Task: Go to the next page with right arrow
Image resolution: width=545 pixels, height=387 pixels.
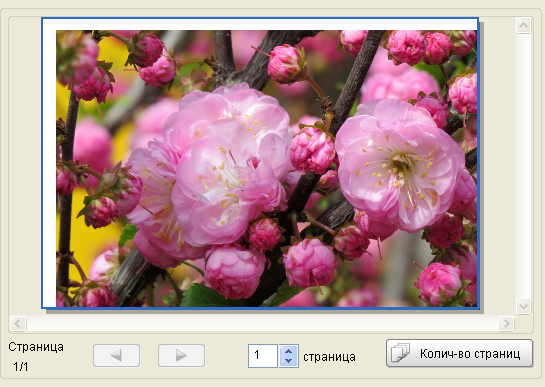Action: pos(181,355)
